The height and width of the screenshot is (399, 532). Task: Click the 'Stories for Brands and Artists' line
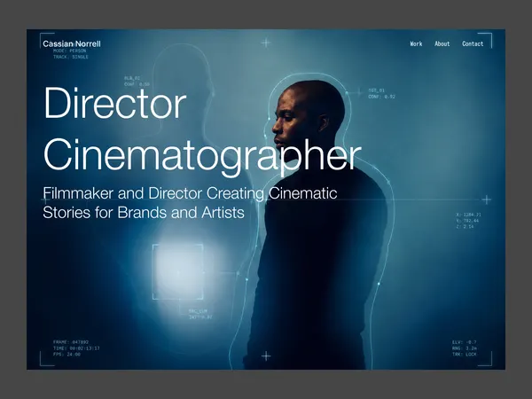(144, 213)
